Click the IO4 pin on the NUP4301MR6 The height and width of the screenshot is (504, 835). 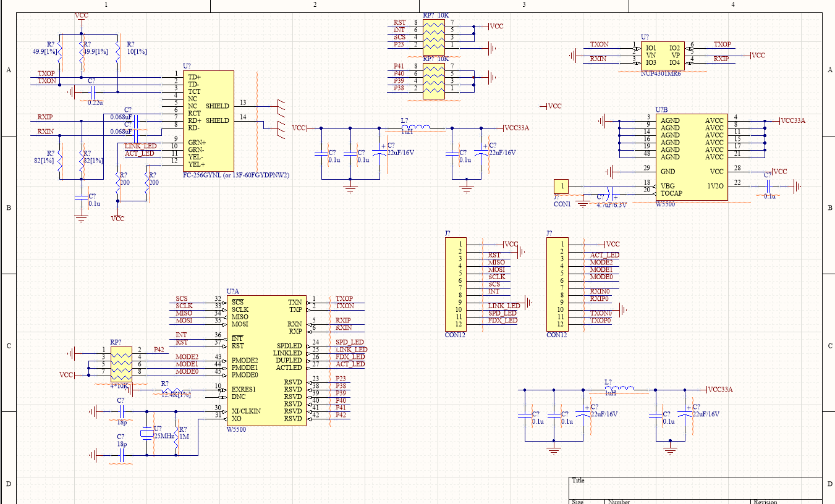click(674, 62)
